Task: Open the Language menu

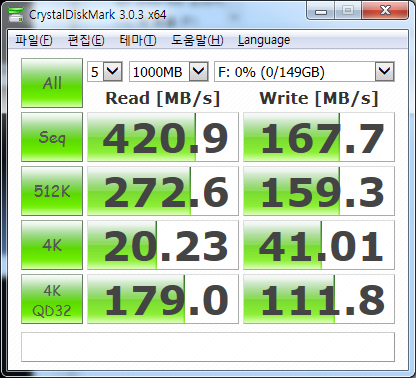Action: click(264, 40)
